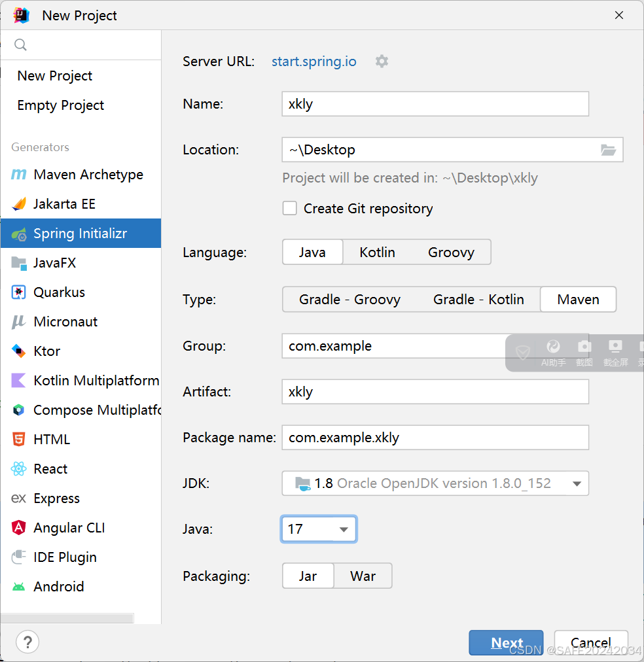This screenshot has height=662, width=644.
Task: Switch to the Empty Project generator
Action: (60, 105)
